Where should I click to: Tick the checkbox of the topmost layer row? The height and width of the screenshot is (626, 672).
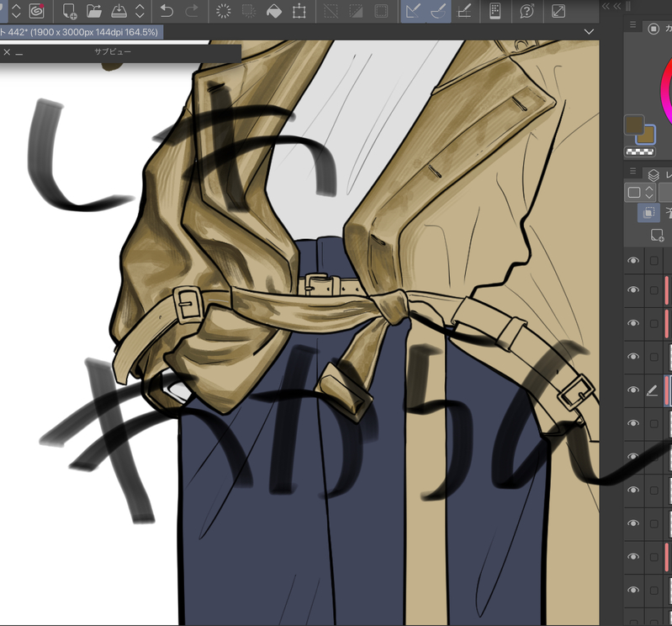pos(654,261)
